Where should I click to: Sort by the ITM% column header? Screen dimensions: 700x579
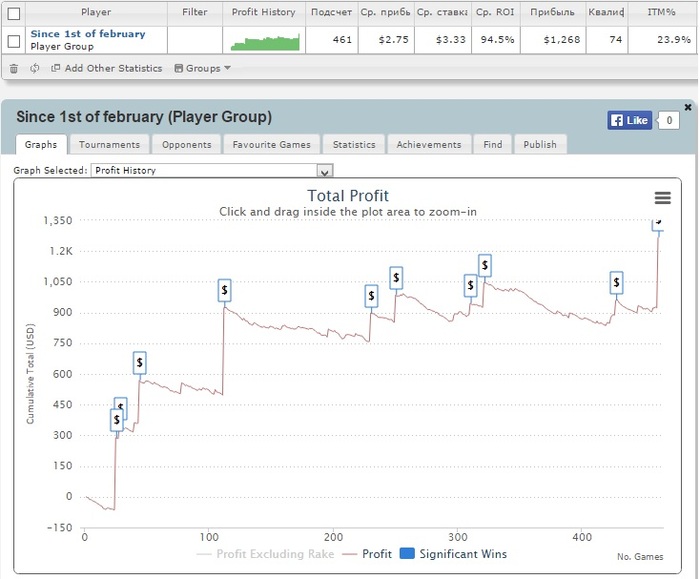661,12
